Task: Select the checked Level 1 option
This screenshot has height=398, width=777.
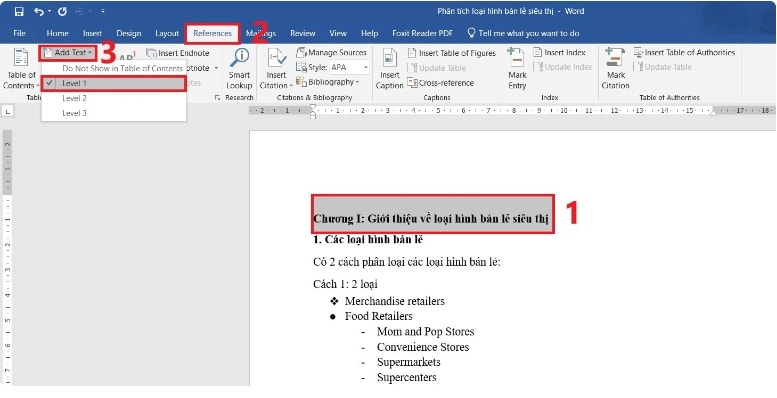Action: [114, 84]
